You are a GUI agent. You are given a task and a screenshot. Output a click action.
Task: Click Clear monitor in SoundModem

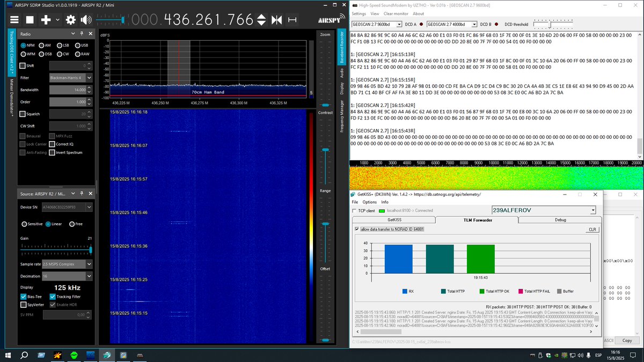(x=396, y=13)
